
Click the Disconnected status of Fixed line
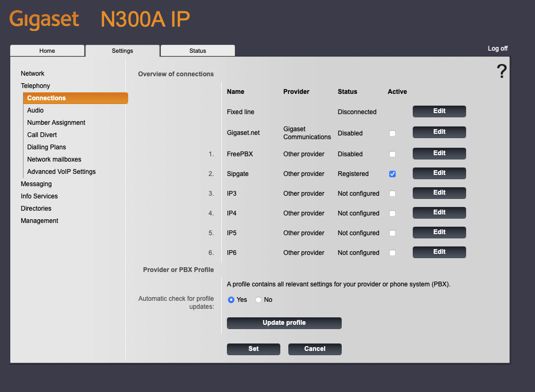click(357, 112)
